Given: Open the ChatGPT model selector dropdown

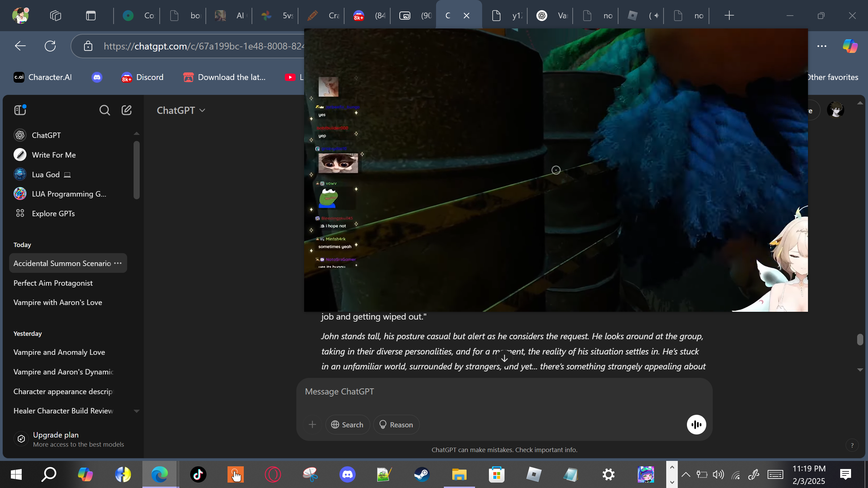Looking at the screenshot, I should pyautogui.click(x=181, y=110).
